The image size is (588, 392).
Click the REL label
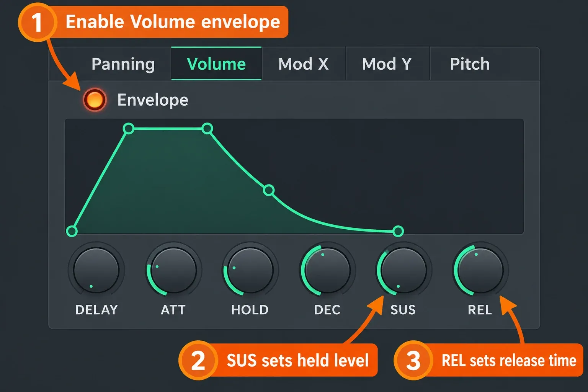(480, 310)
